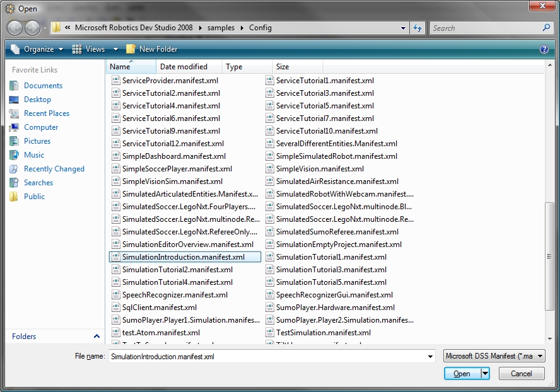This screenshot has height=392, width=560.
Task: Open the Open button split arrow
Action: 485,374
